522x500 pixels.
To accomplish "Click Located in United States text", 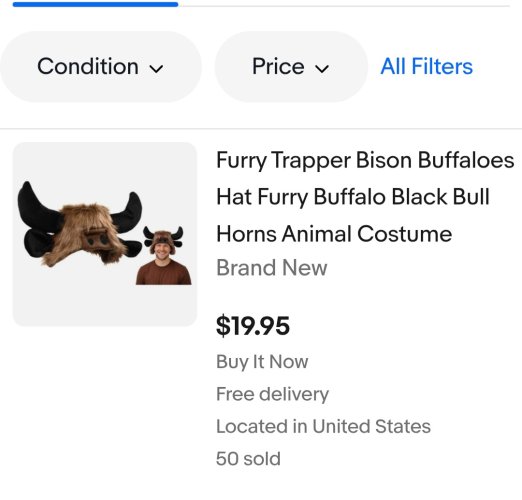I will (x=323, y=426).
